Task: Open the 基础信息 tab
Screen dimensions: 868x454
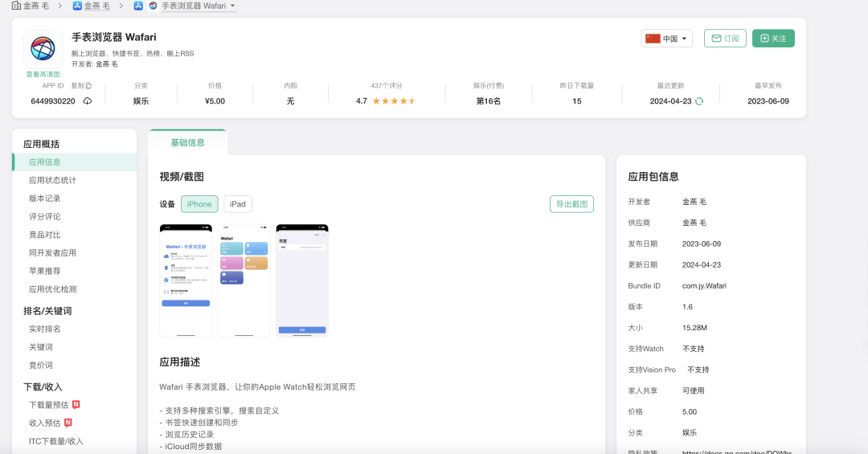Action: [187, 143]
